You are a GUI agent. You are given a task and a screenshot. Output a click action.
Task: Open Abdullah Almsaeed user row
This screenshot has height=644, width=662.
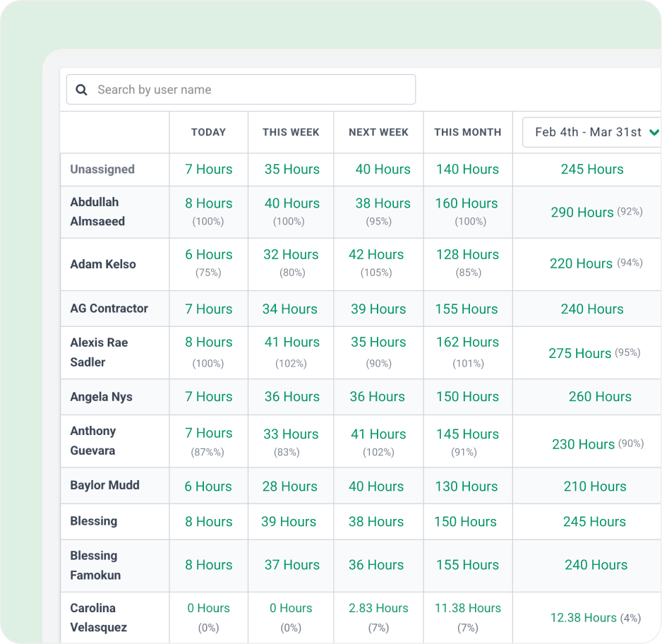pyautogui.click(x=97, y=212)
